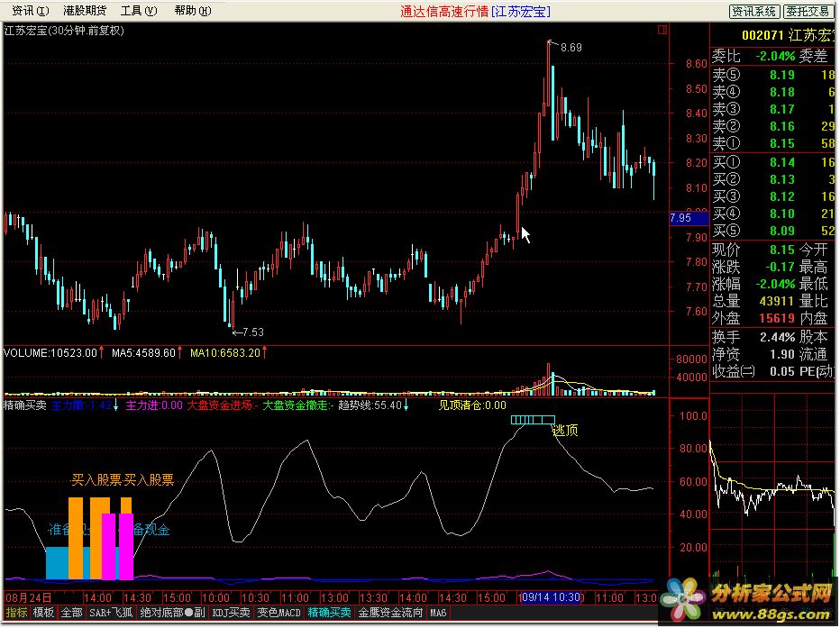The height and width of the screenshot is (628, 840).
Task: Click the 8.69 high price label
Action: pos(571,48)
